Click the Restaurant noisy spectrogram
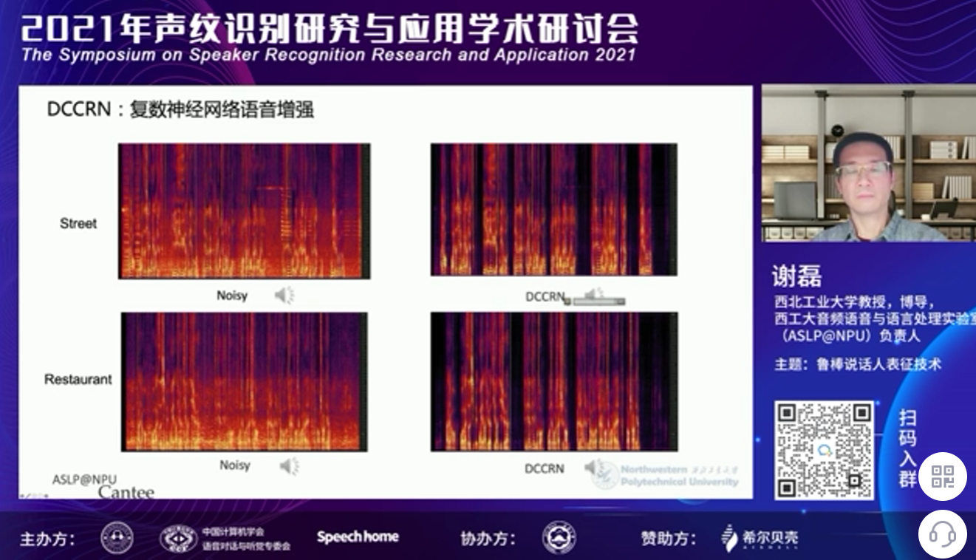The height and width of the screenshot is (560, 976). [x=245, y=381]
